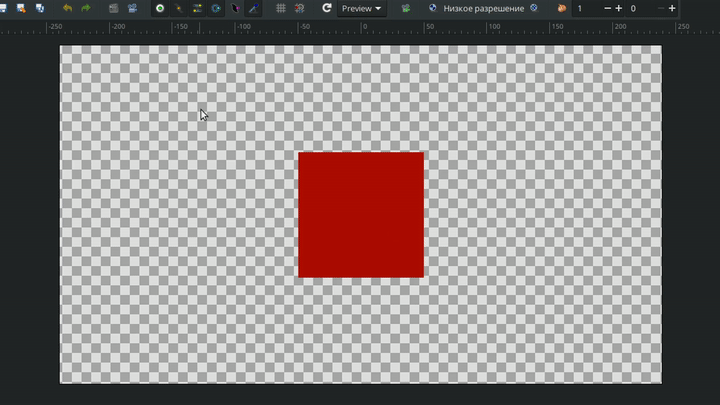
Task: Click the Save As icon
Action: coord(21,8)
